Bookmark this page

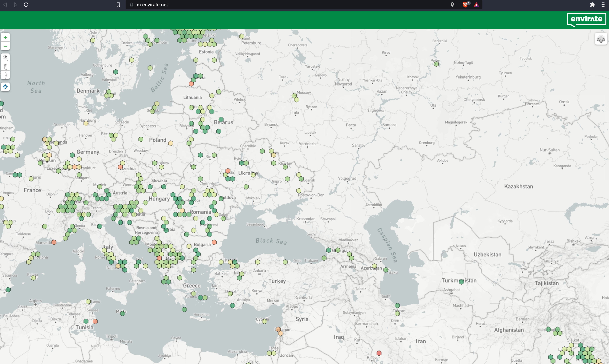point(118,5)
